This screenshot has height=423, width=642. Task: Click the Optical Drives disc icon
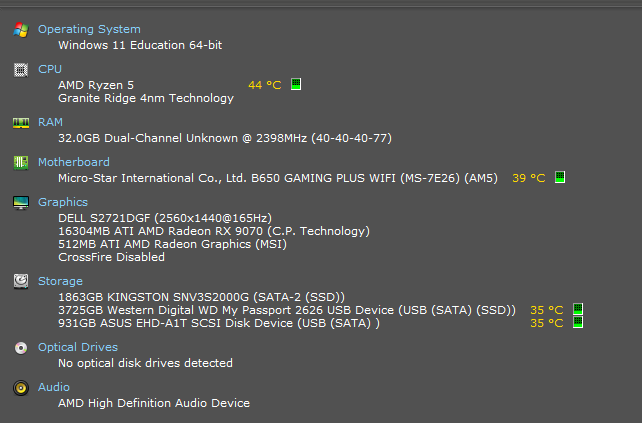click(x=21, y=348)
